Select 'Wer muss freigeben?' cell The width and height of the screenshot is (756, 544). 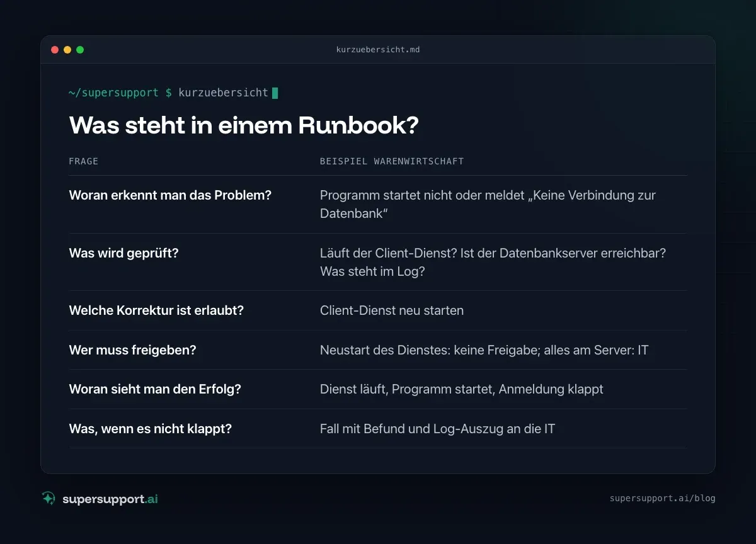point(132,350)
